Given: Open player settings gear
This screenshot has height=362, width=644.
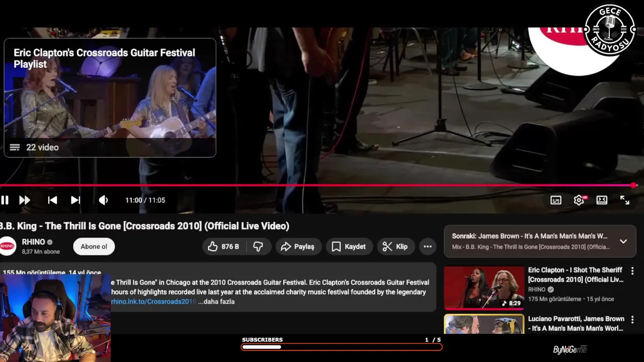Looking at the screenshot, I should tap(579, 200).
